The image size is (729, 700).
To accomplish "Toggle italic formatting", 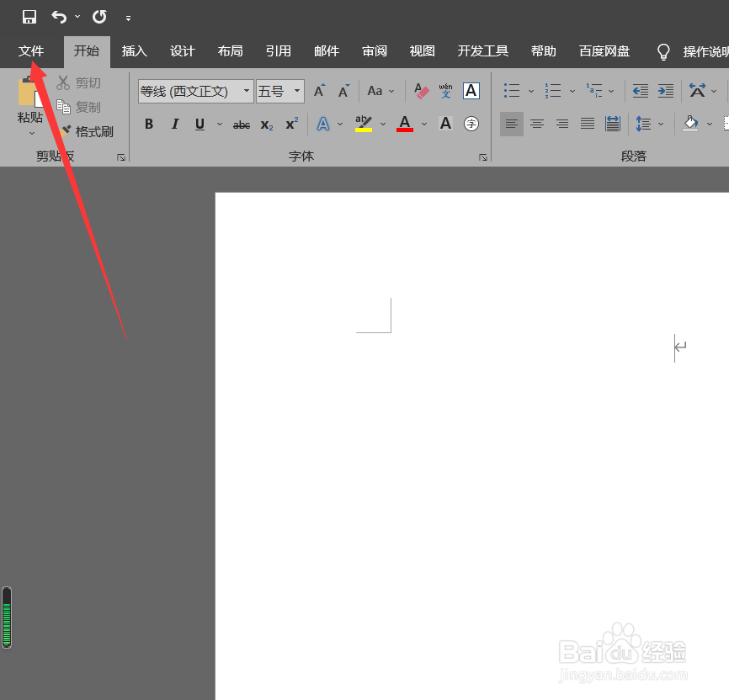I will [x=175, y=125].
